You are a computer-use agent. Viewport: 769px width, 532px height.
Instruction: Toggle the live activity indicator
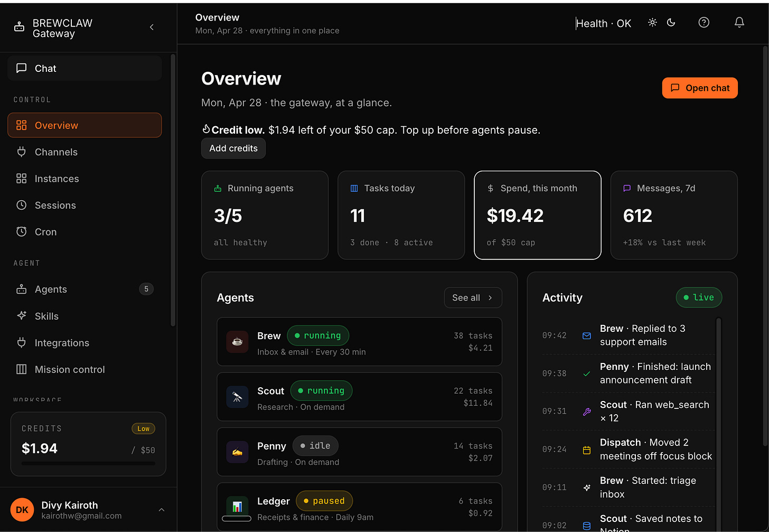click(699, 297)
